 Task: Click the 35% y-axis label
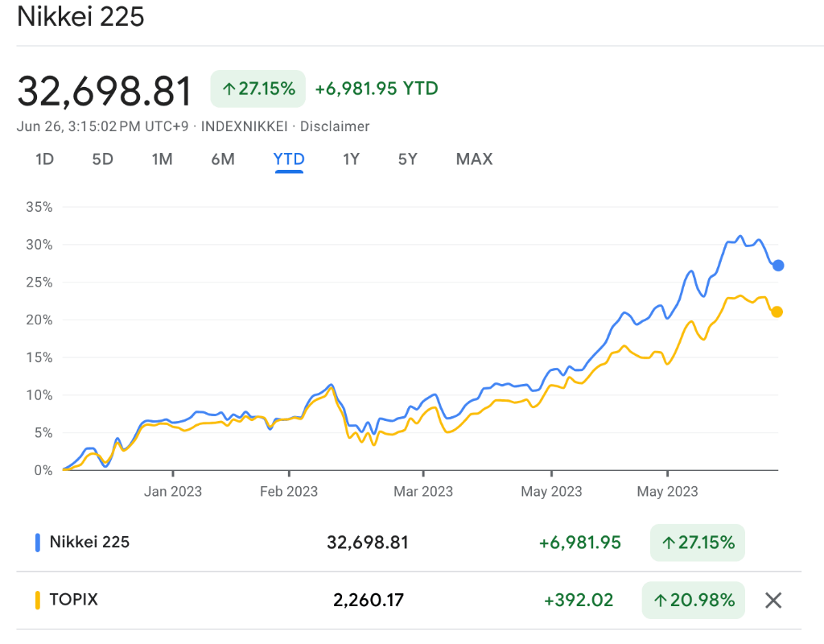coord(39,207)
